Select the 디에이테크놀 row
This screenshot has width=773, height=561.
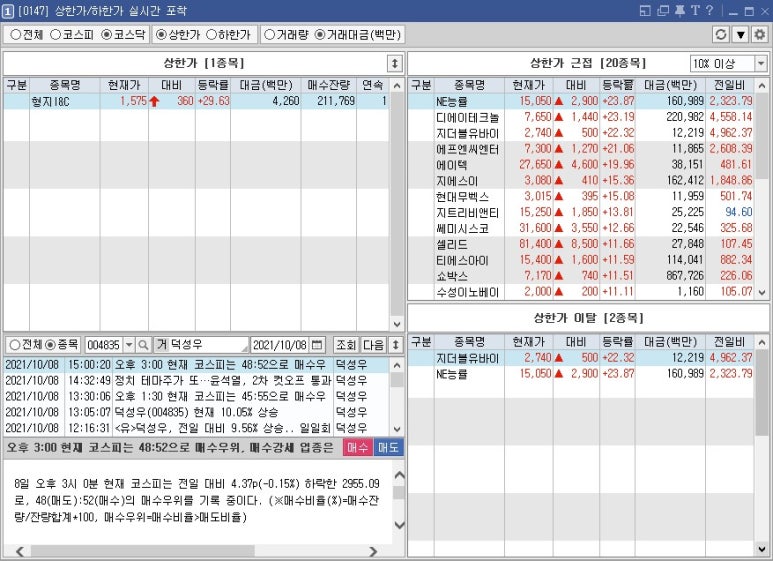point(581,117)
